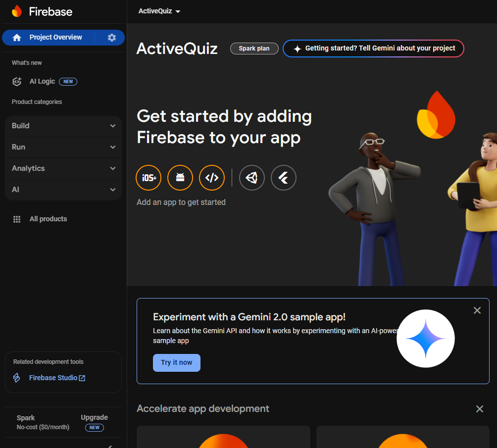Image resolution: width=497 pixels, height=448 pixels.
Task: Click the 'Related development tools' label
Action: [48, 362]
